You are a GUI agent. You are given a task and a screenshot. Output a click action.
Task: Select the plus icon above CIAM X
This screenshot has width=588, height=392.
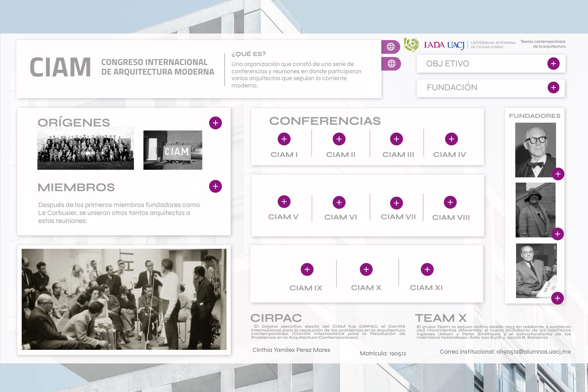366,269
